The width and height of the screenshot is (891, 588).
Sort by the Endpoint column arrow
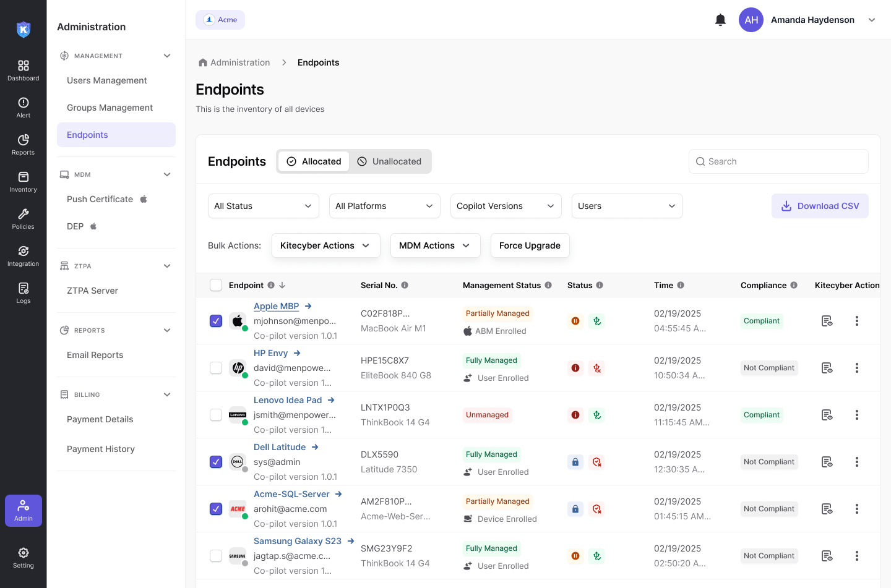[x=282, y=285]
